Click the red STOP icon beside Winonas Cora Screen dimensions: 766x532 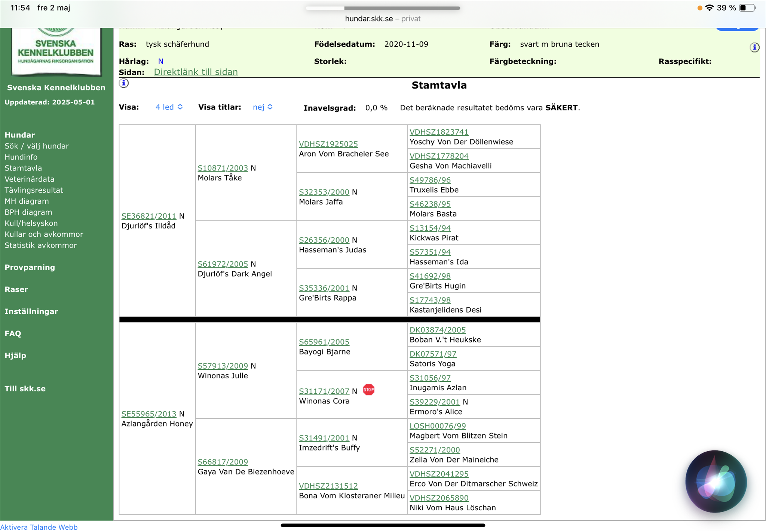(368, 390)
